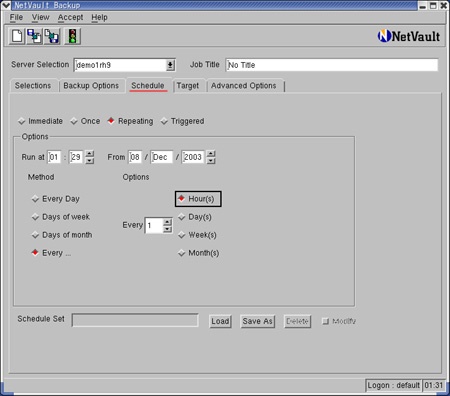Decrease From date with down arrow
Screen dimensions: 450x396
point(211,160)
